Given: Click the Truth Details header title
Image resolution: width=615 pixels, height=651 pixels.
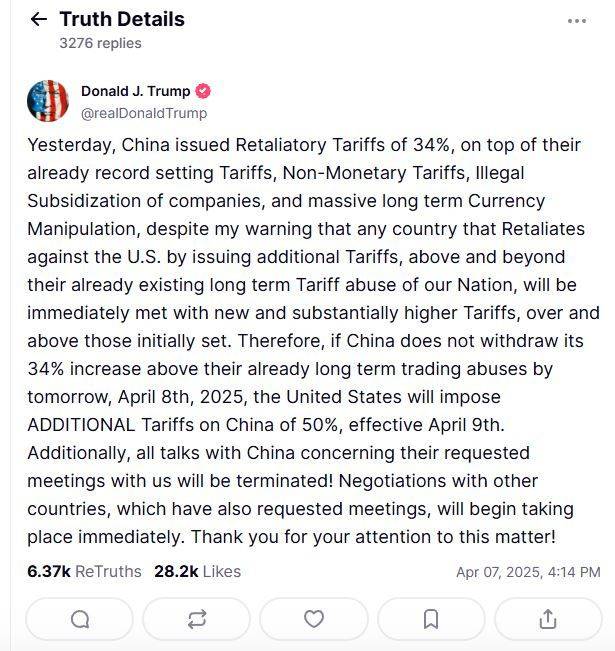Looking at the screenshot, I should pyautogui.click(x=122, y=20).
